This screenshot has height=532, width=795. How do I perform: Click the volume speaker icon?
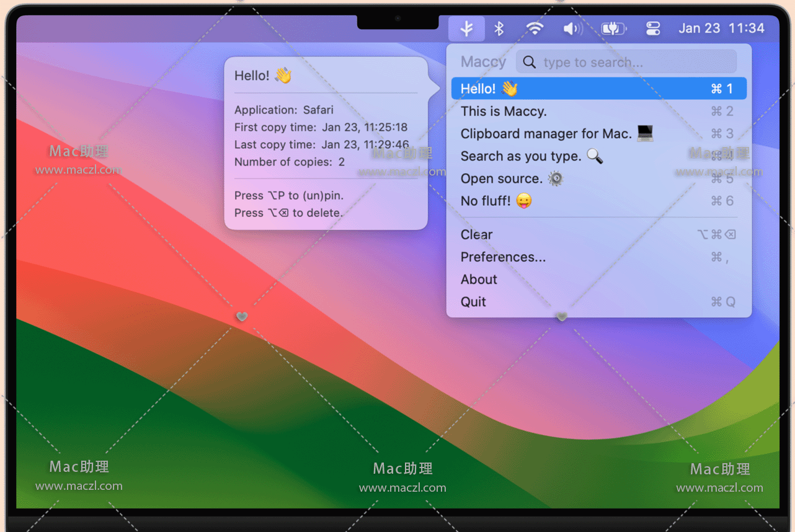click(572, 29)
